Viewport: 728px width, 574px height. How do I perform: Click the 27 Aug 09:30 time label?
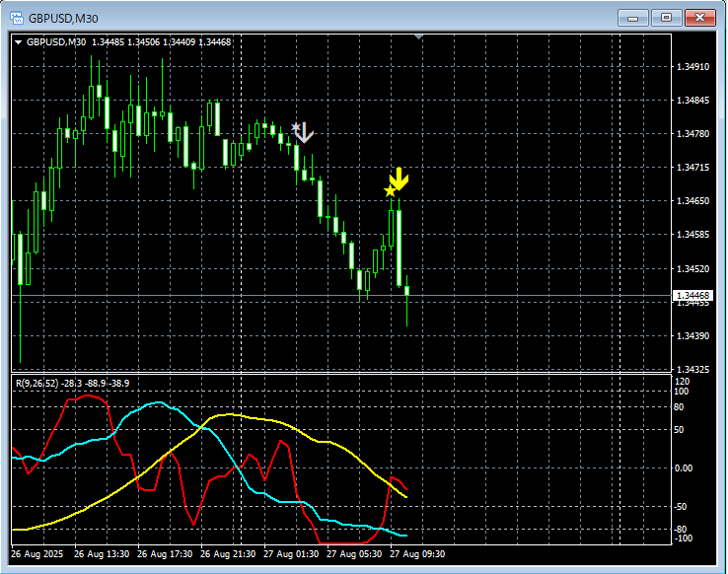pos(417,554)
